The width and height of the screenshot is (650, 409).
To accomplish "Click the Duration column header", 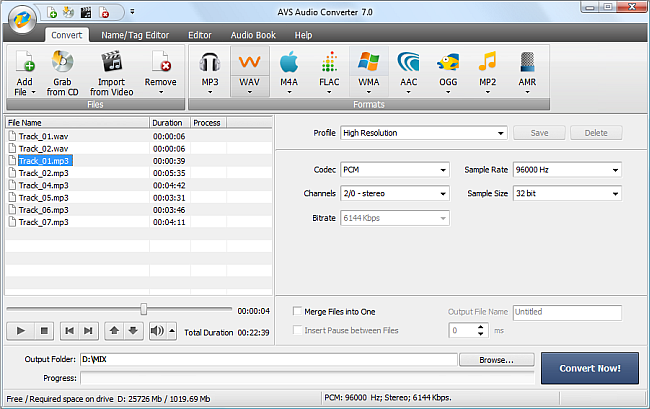I will [170, 123].
